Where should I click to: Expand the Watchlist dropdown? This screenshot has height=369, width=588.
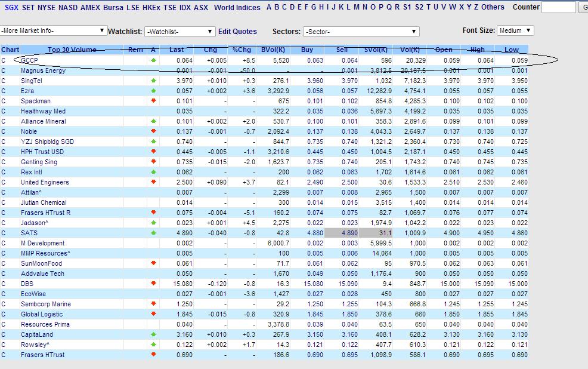[180, 32]
